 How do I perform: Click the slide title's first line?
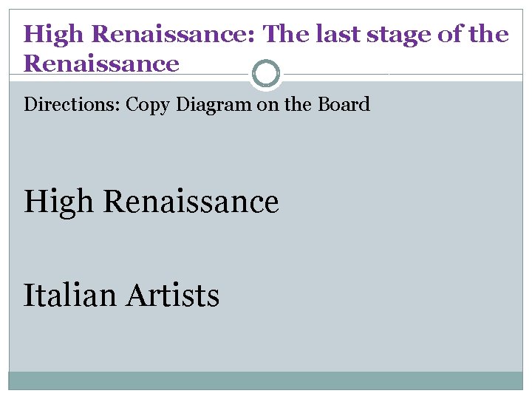pyautogui.click(x=266, y=34)
